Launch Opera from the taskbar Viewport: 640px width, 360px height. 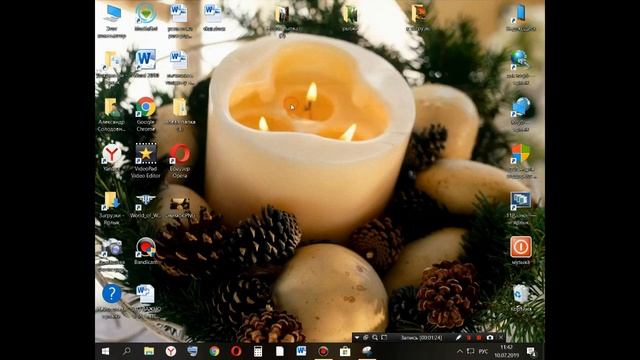coord(236,351)
